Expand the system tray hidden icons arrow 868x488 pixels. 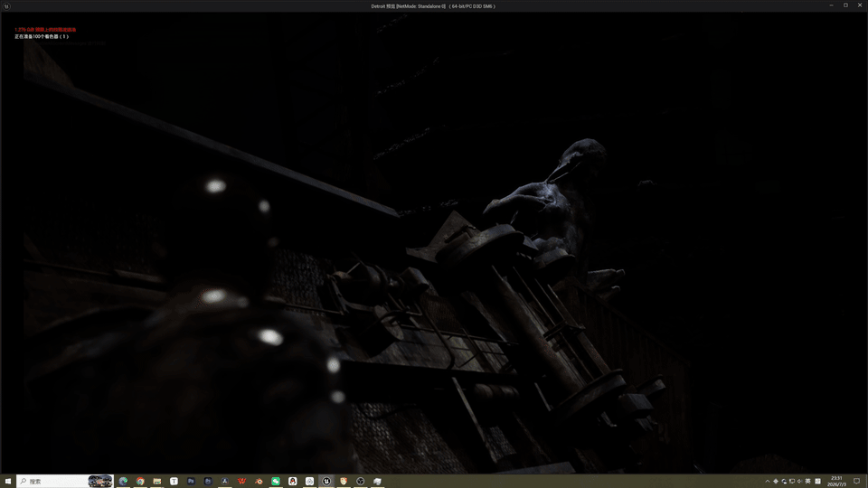point(768,482)
